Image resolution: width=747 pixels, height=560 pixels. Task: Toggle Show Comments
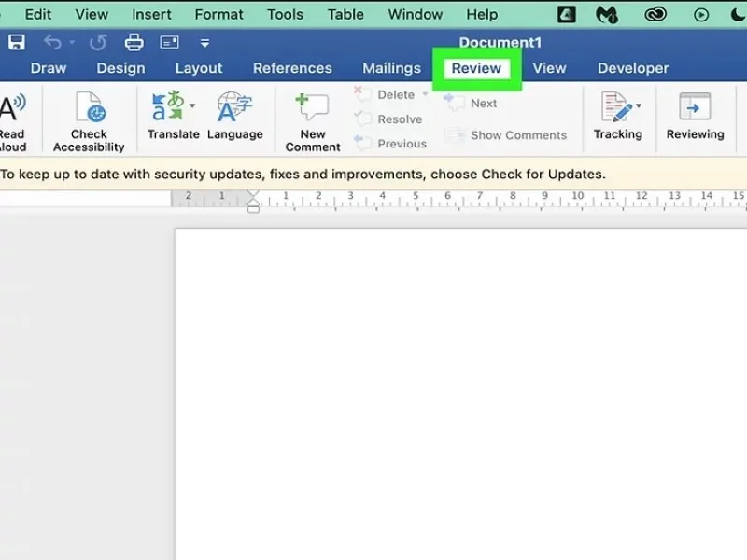coord(506,135)
